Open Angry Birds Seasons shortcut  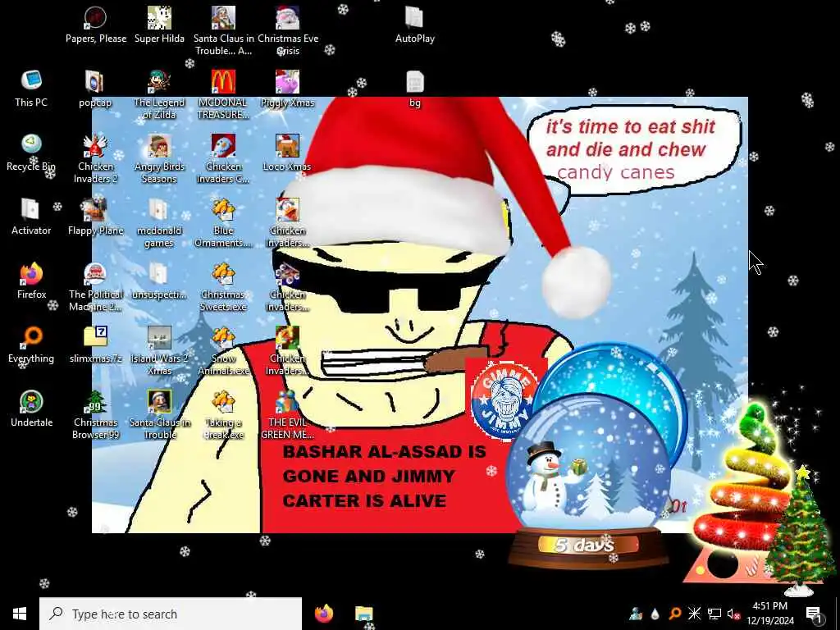pos(159,158)
